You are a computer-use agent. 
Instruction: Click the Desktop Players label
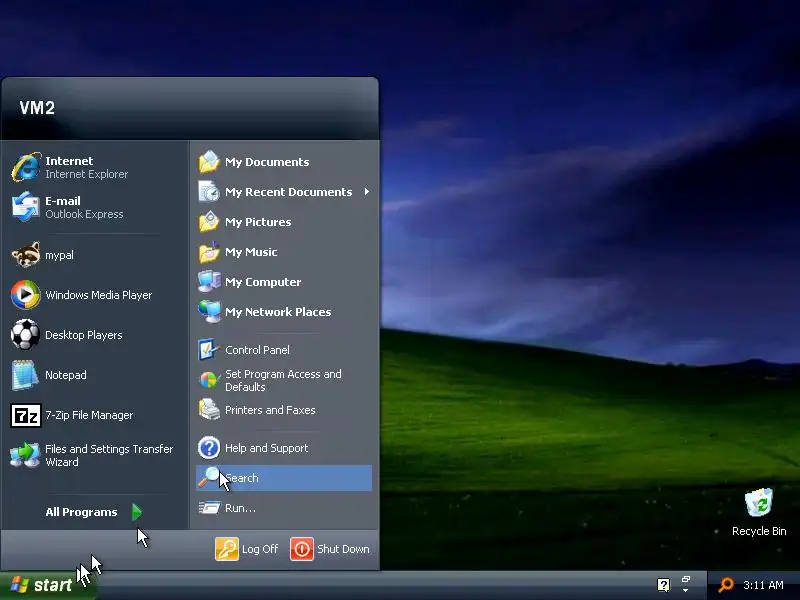84,335
